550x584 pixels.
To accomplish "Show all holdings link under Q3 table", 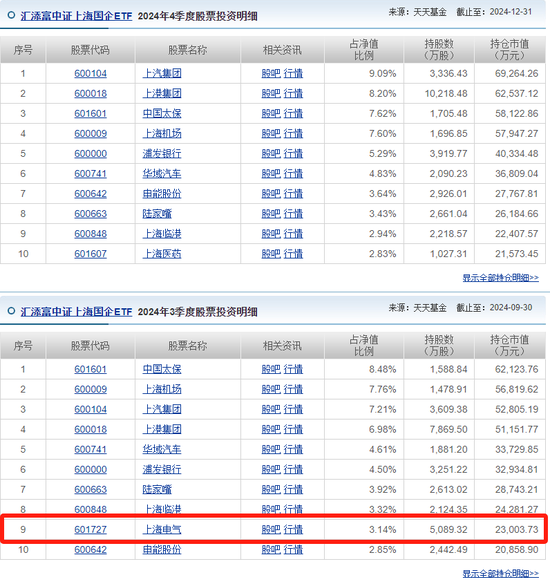I will [x=500, y=574].
